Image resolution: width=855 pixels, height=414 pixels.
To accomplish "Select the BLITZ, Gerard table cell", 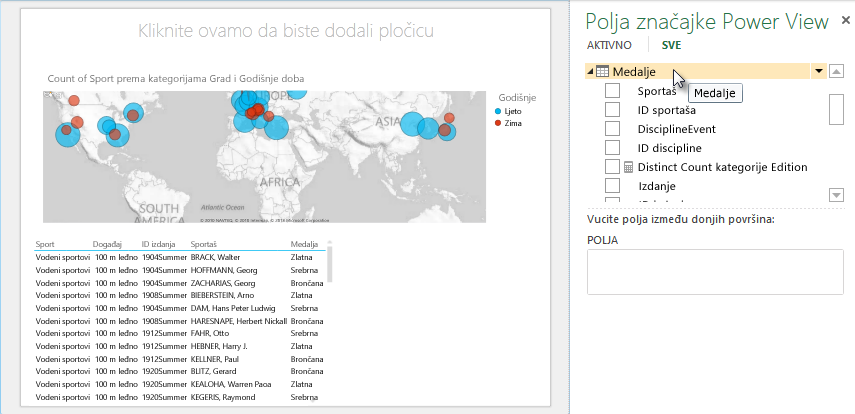I will click(214, 371).
